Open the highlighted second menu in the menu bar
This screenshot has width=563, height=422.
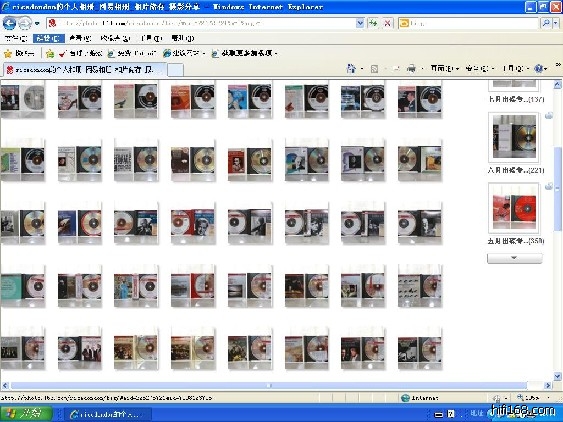point(48,38)
